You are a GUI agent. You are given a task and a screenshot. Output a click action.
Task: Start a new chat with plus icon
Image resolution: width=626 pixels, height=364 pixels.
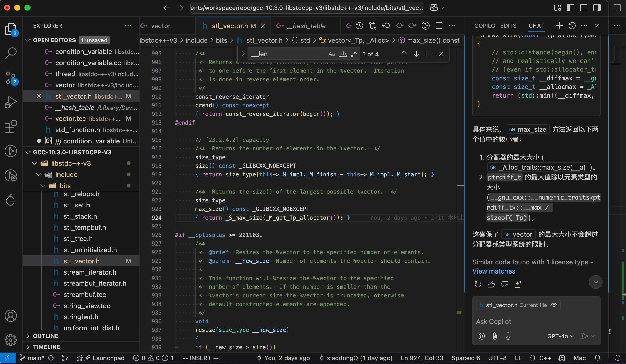(559, 26)
